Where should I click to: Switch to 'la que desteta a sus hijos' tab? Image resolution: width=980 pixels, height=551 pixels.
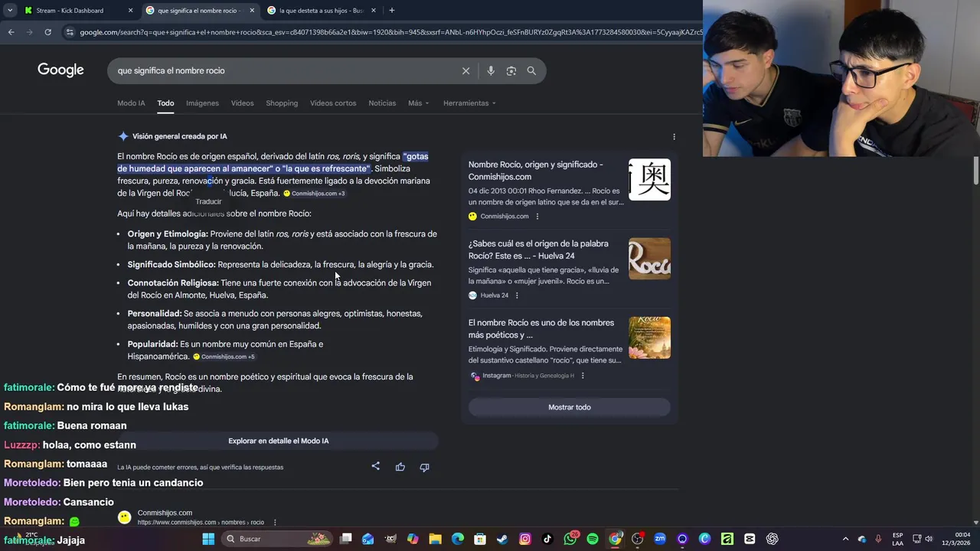(321, 11)
